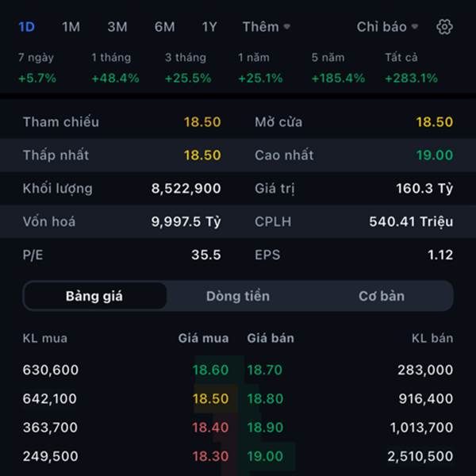The image size is (476, 476).
Task: Select ask price 18.70
Action: click(265, 370)
